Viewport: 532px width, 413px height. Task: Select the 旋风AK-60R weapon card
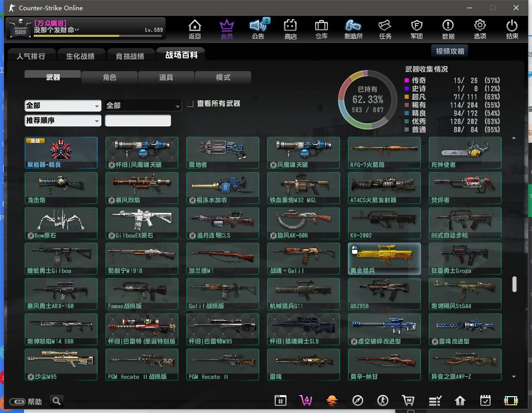click(x=303, y=223)
